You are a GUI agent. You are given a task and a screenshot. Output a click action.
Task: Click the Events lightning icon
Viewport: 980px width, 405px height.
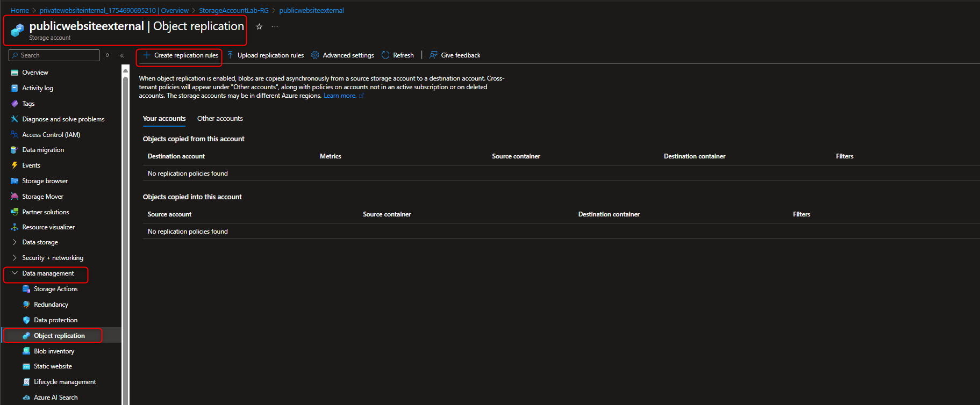(15, 165)
